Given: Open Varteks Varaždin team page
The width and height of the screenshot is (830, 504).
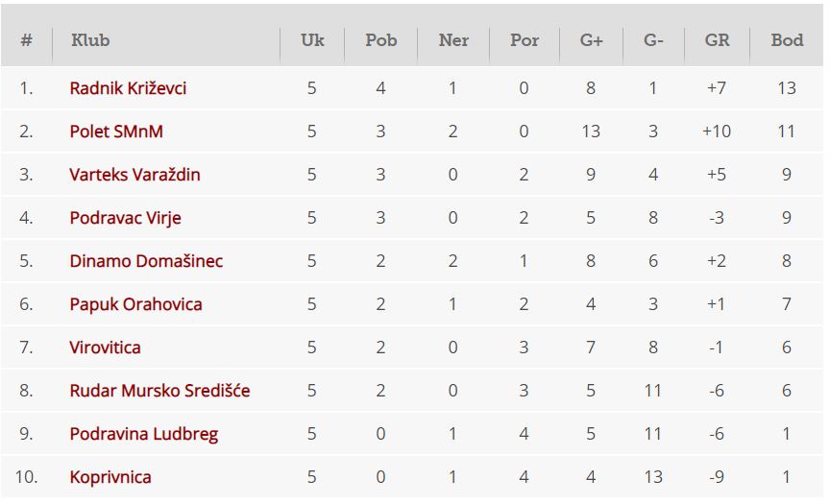Looking at the screenshot, I should [x=134, y=175].
